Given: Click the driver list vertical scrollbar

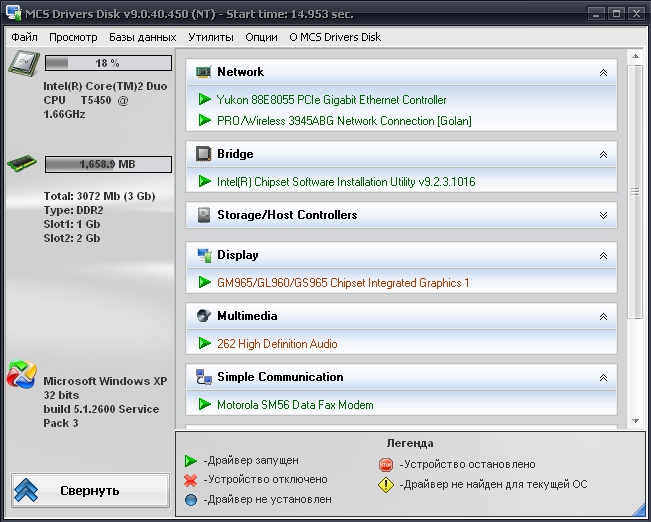Looking at the screenshot, I should (635, 190).
